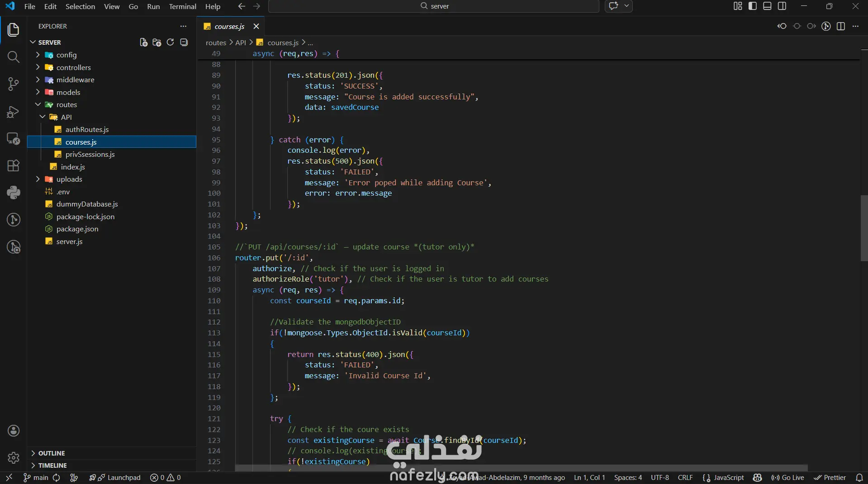Expand the config folder
Viewport: 868px width, 484px height.
pyautogui.click(x=38, y=55)
